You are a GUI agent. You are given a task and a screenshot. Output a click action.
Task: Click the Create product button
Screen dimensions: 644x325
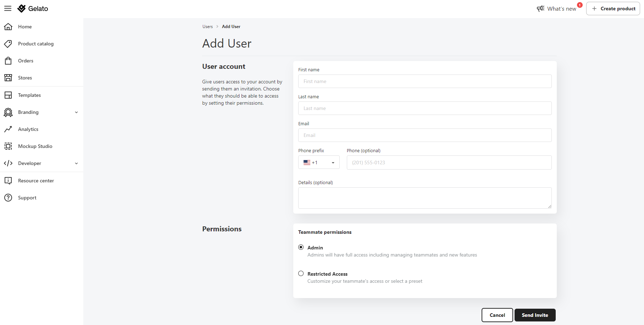(613, 9)
